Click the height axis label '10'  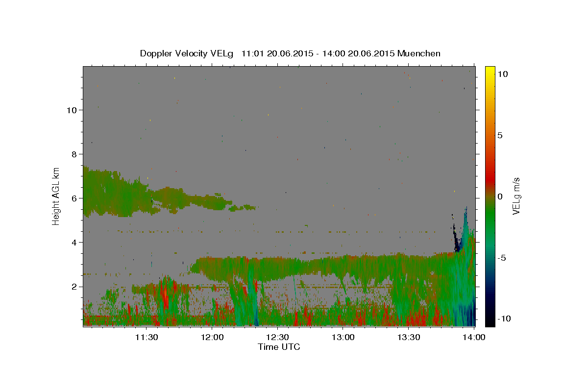72,110
